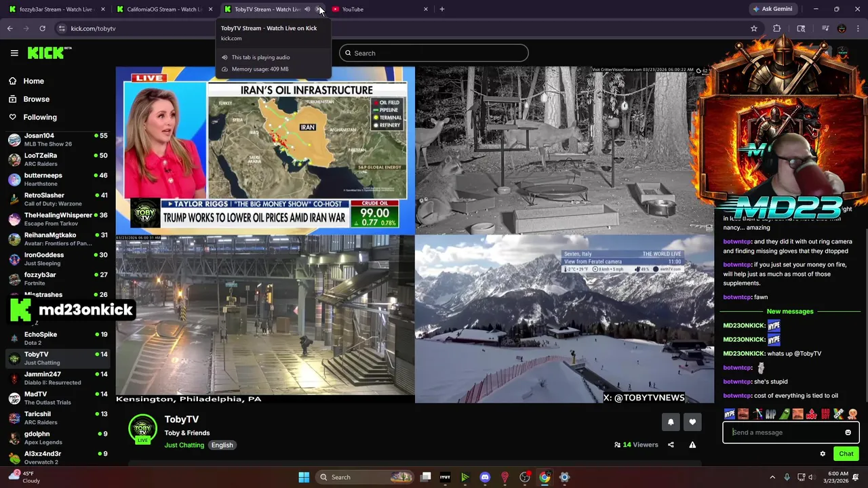868x488 pixels.
Task: View site information icon in address bar
Action: coord(62,28)
